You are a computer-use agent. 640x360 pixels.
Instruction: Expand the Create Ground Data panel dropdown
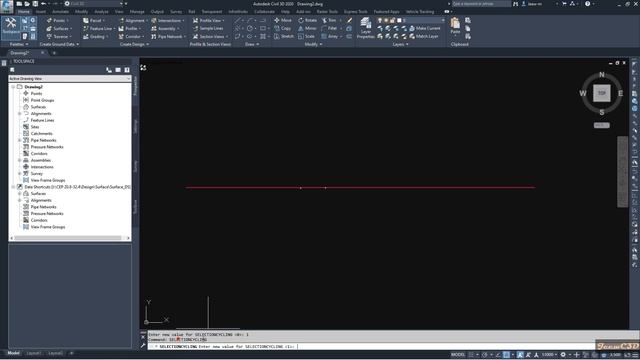(x=59, y=44)
